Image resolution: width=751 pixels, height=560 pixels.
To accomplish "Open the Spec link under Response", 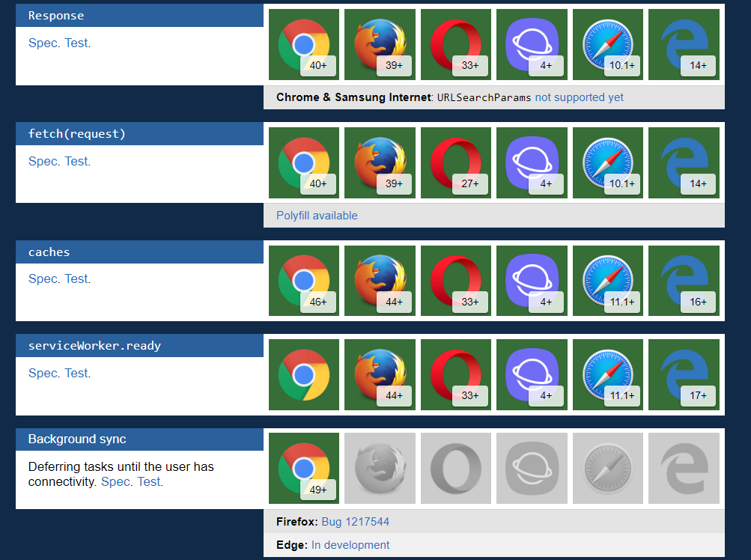I will pos(43,43).
